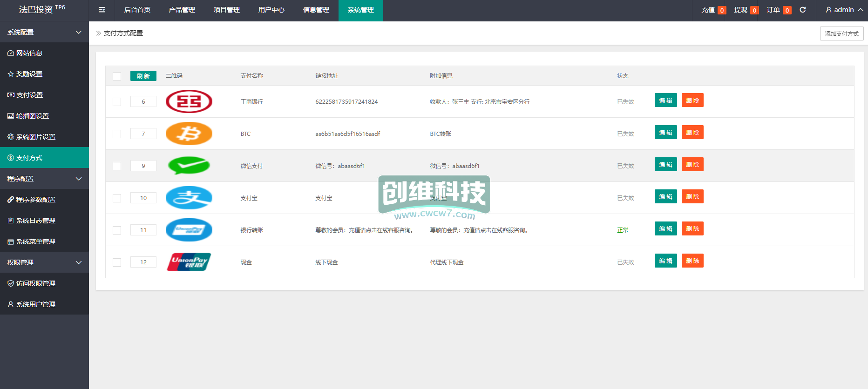Tick the checkbox for 支付宝 row
Screen dimensions: 868x389
click(x=117, y=198)
